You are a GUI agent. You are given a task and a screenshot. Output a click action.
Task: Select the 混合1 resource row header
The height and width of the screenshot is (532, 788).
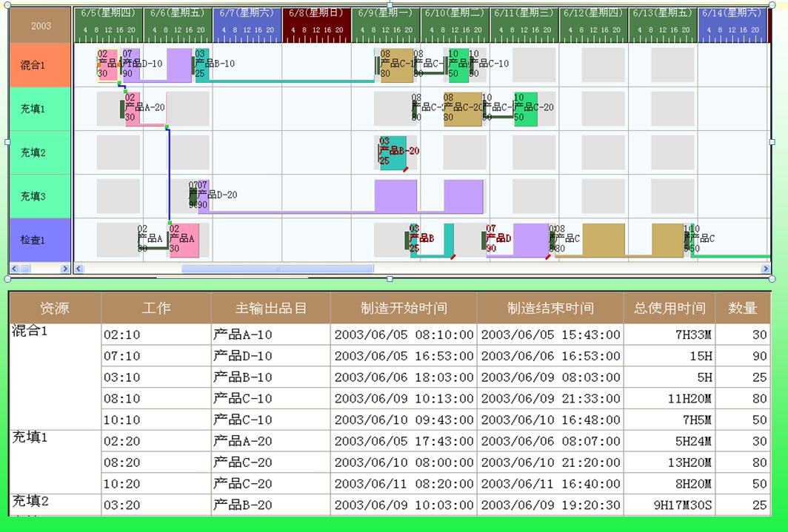click(33, 65)
